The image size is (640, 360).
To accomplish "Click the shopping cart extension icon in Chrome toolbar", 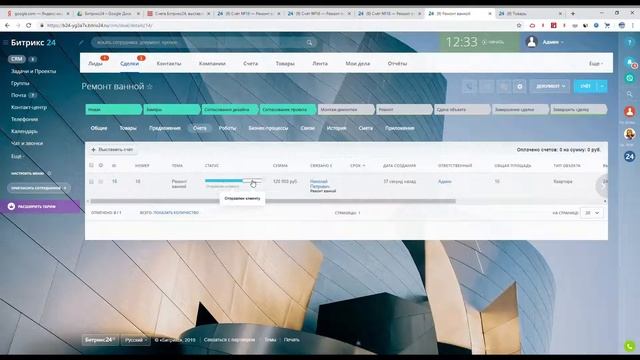I will click(x=607, y=25).
